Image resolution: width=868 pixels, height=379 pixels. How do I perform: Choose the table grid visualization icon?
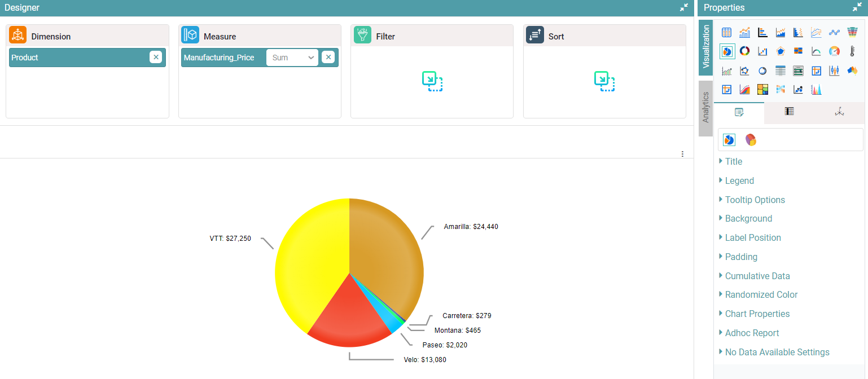727,33
